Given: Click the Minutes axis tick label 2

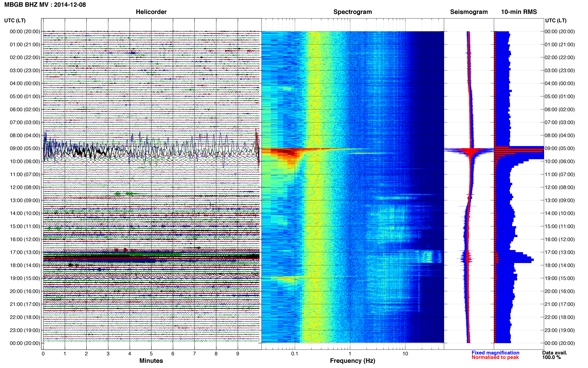Looking at the screenshot, I should (x=86, y=354).
